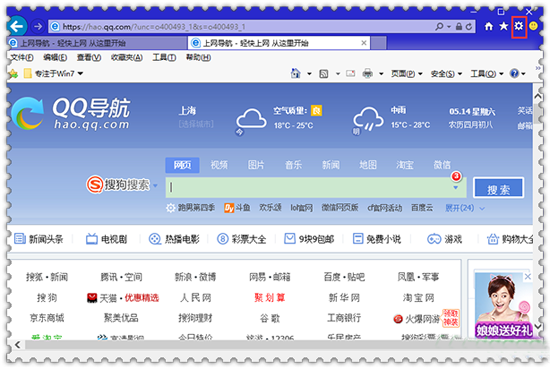Open the 新浪·微博 link
Image resolution: width=550 pixels, height=369 pixels.
pyautogui.click(x=195, y=277)
